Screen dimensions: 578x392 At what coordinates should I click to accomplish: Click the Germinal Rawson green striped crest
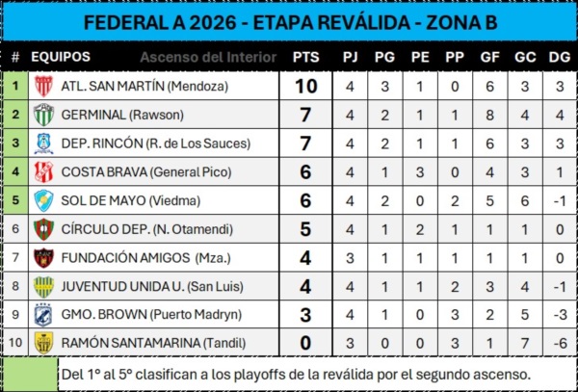pos(44,115)
